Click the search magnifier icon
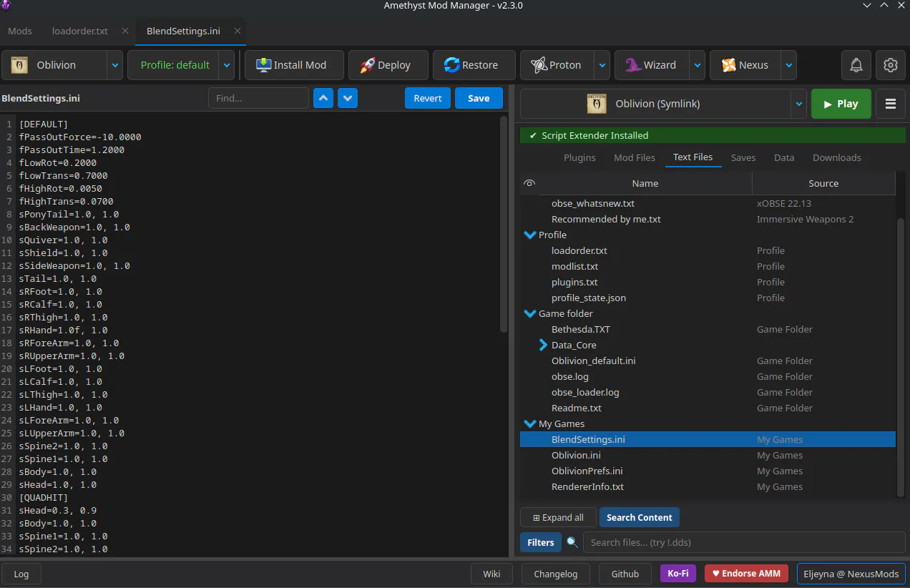Screen dimensions: 910x588 [572, 542]
